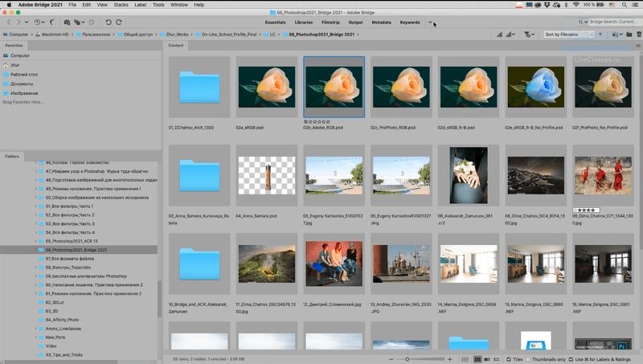Screen dimensions: 643x364
Task: Click On-Line_School_Profile_Final breadcrumb
Action: point(229,35)
